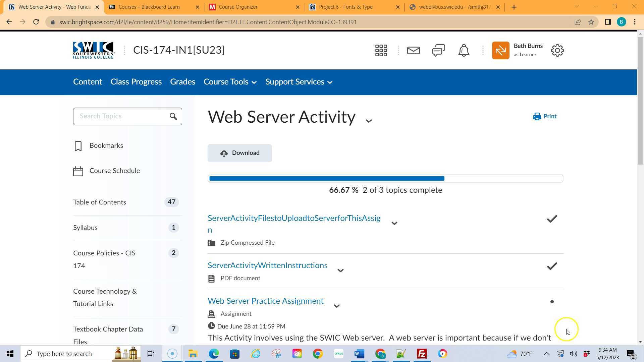Click completion checkmark for ServerActivityFilestoUpload zip file
The width and height of the screenshot is (644, 362).
[552, 219]
